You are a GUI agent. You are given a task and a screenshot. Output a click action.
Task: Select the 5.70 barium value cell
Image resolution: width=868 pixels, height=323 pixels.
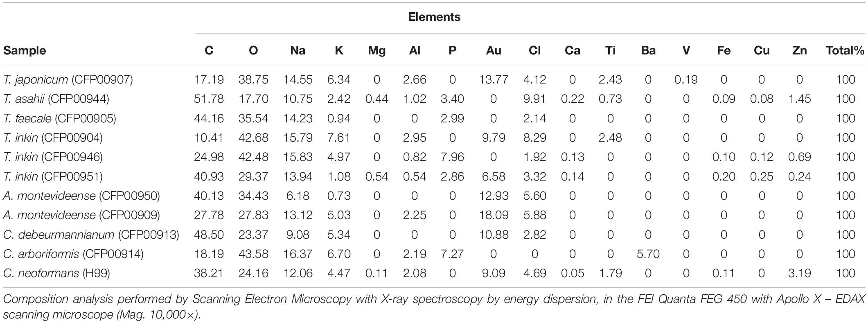point(648,254)
